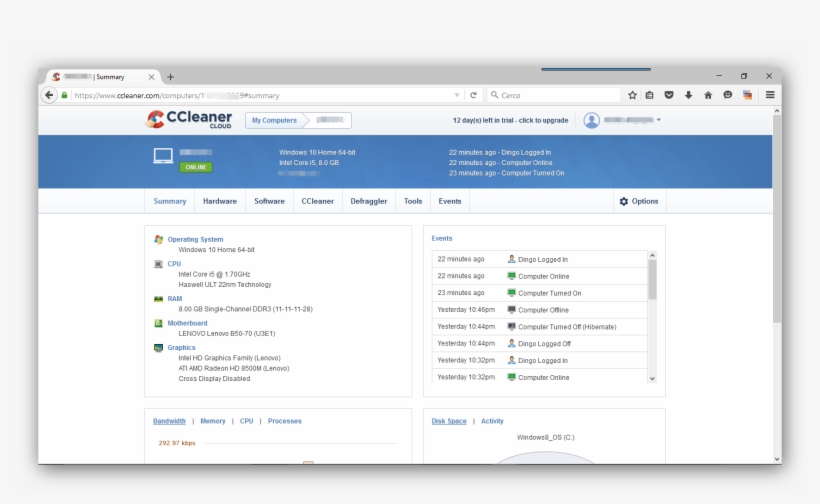
Task: Click the Operating System Windows flag icon
Action: tap(158, 239)
